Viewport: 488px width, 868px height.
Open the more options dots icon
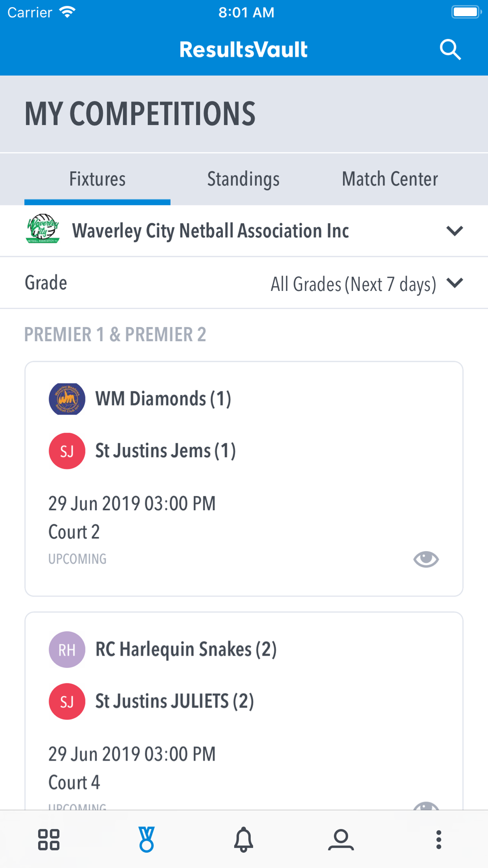(x=439, y=840)
